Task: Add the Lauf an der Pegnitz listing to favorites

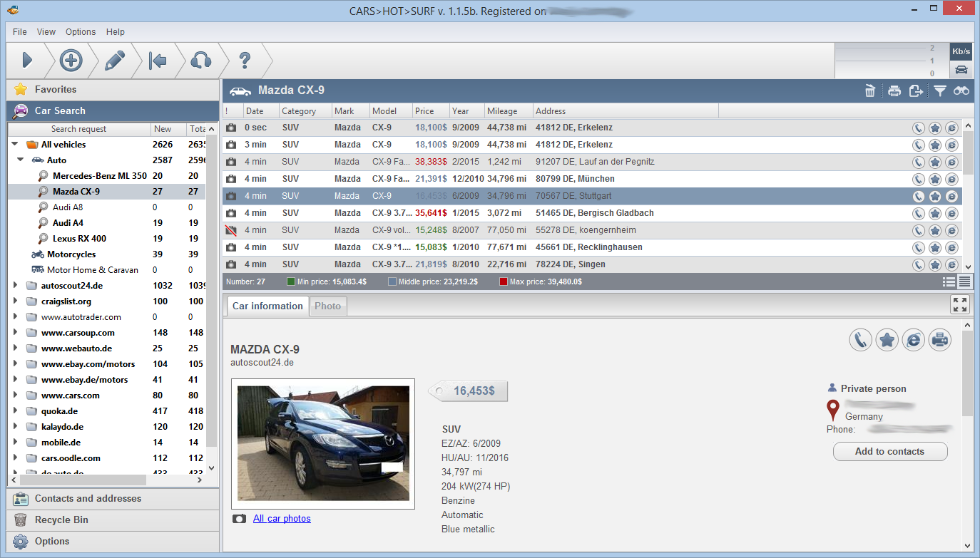Action: click(x=935, y=162)
